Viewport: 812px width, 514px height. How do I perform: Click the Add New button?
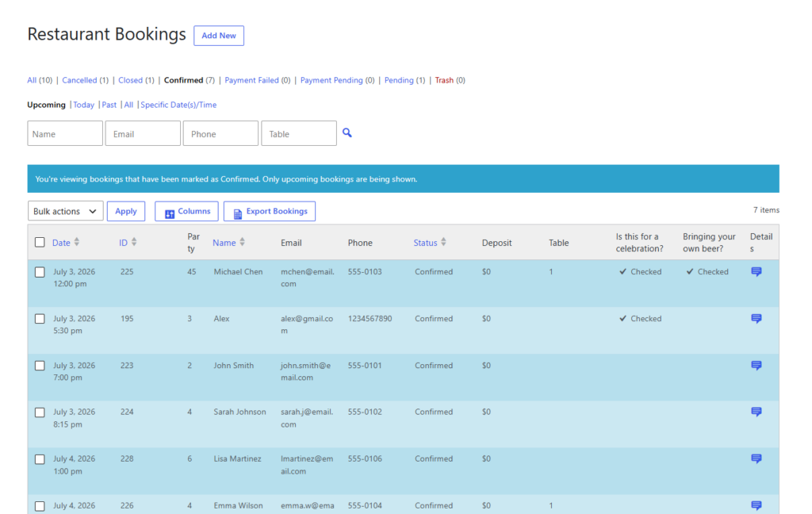tap(219, 36)
